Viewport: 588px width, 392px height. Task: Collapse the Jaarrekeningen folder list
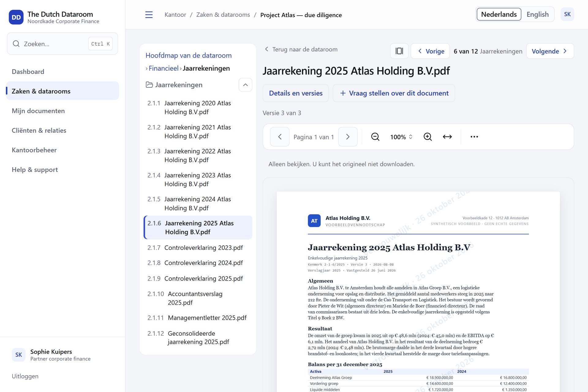tap(245, 85)
